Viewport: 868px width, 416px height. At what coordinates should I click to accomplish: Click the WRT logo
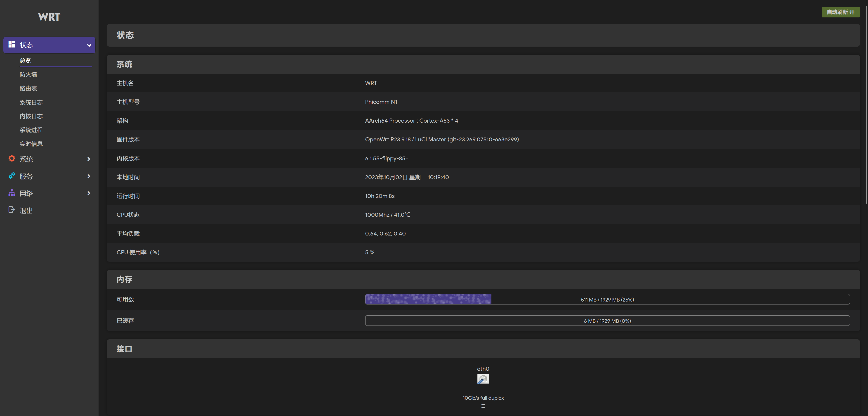[x=49, y=17]
